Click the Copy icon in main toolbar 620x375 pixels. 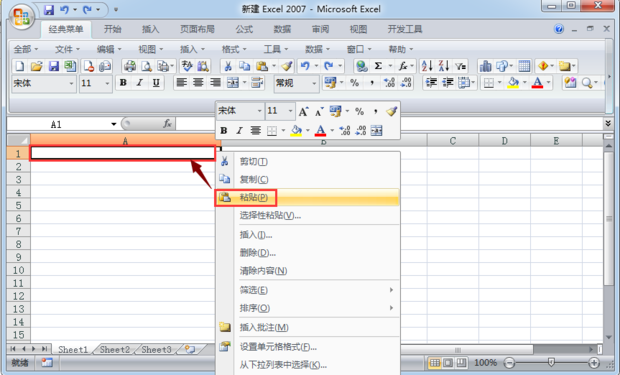(x=244, y=66)
